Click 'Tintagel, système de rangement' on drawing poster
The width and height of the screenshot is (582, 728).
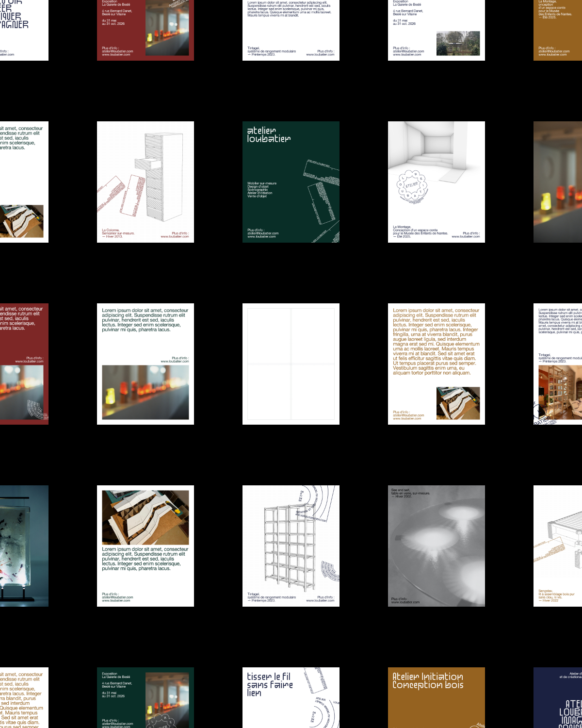pos(272,597)
